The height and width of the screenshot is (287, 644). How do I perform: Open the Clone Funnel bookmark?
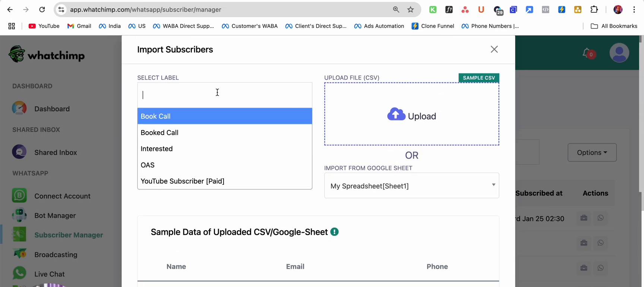point(433,26)
